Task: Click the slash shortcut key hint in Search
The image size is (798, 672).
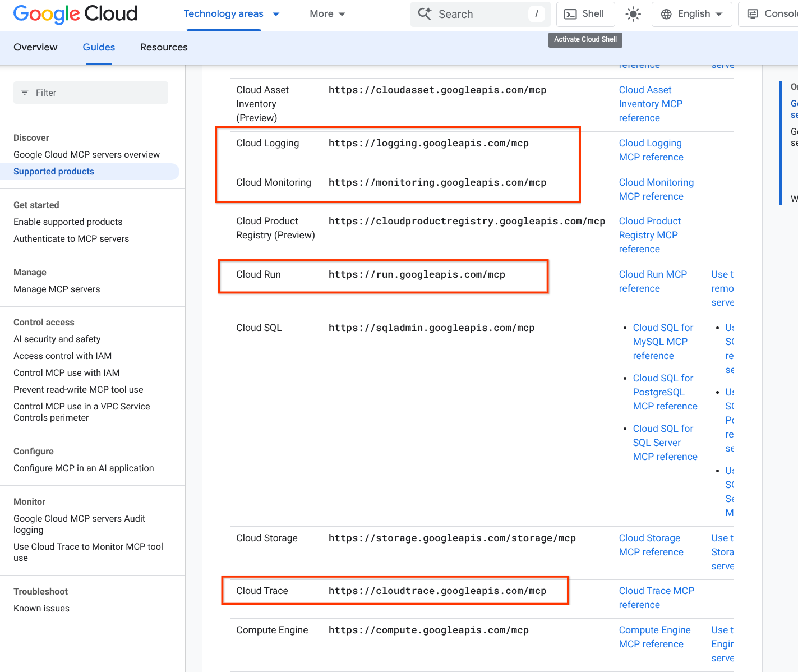Action: tap(537, 14)
